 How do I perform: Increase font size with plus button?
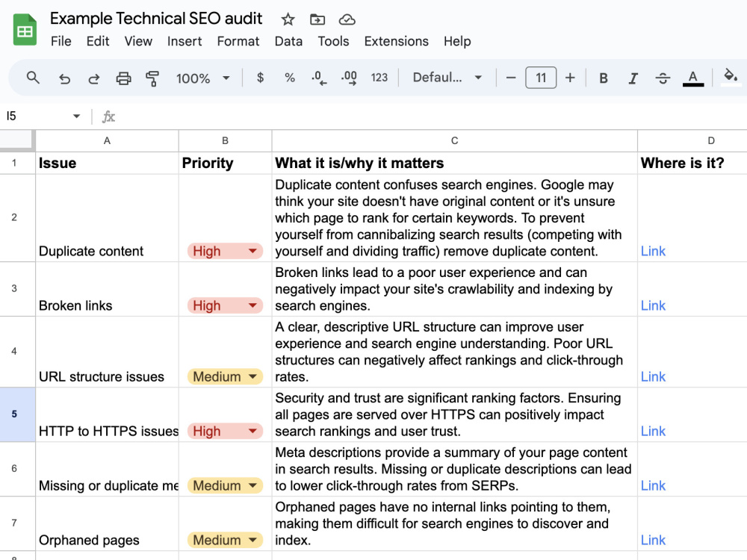tap(570, 78)
